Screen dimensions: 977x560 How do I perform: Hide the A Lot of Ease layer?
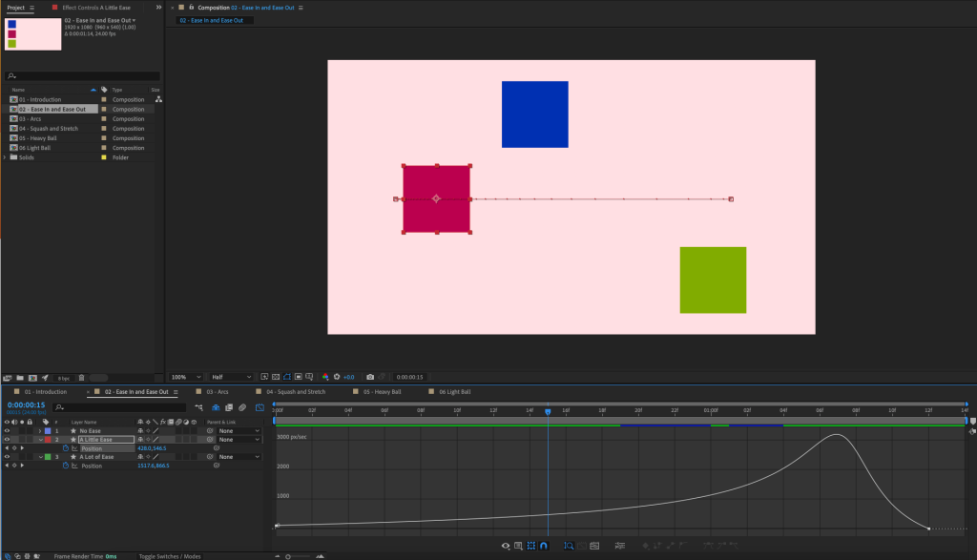[x=7, y=457]
